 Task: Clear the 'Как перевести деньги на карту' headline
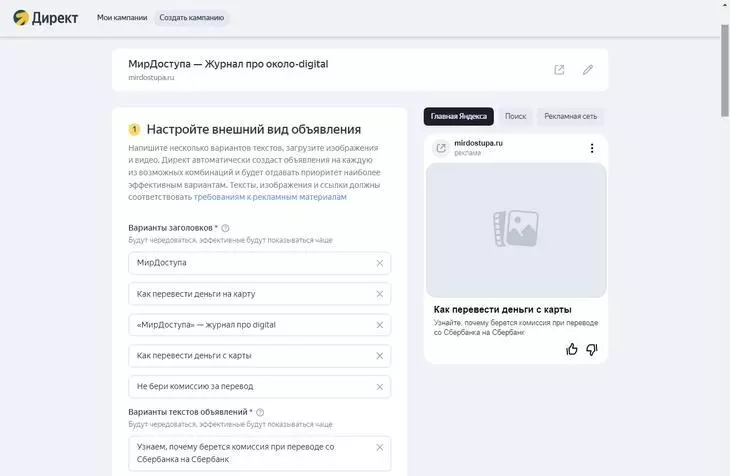pos(379,294)
